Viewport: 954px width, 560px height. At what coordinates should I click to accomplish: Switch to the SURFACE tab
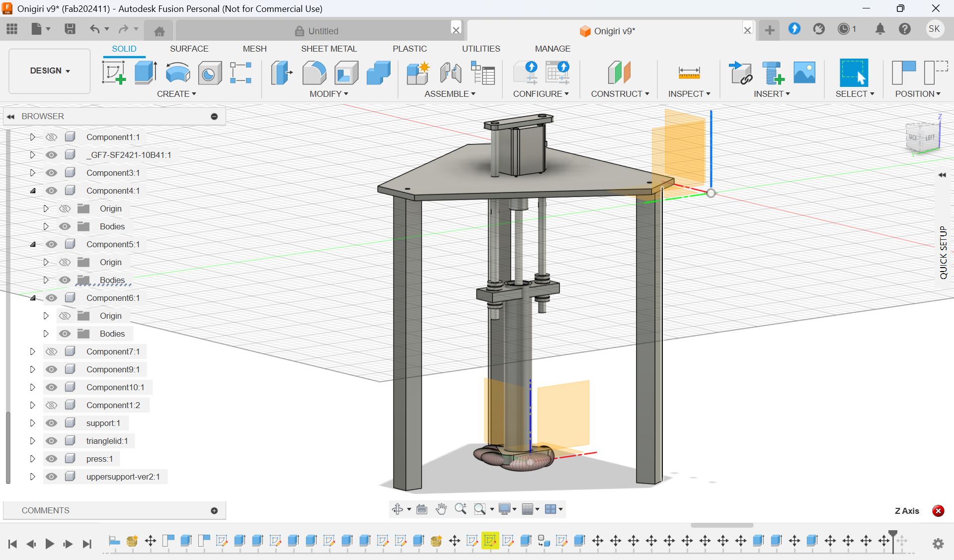pos(189,49)
